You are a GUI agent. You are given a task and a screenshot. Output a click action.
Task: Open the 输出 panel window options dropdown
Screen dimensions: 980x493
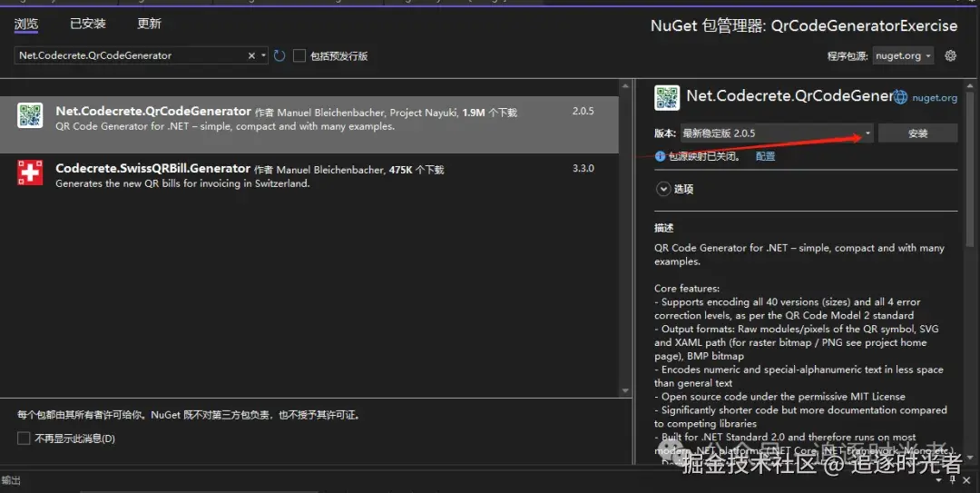(x=939, y=480)
